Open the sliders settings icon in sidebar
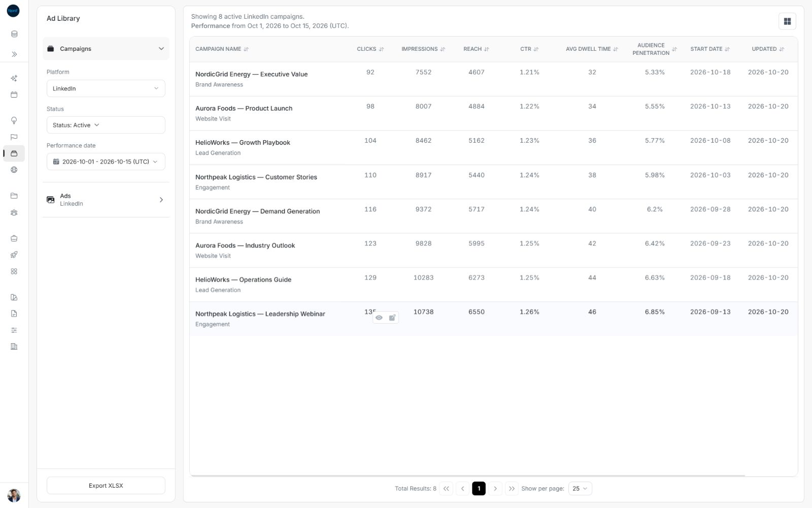 (x=14, y=330)
